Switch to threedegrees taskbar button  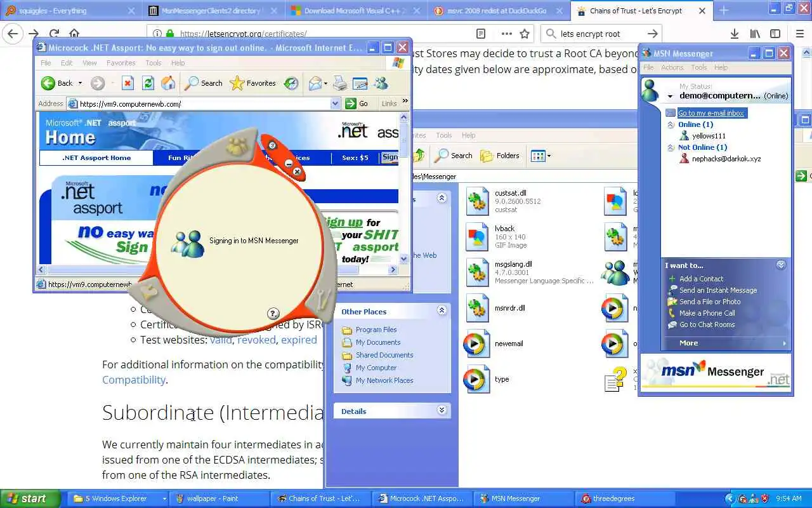tap(626, 498)
